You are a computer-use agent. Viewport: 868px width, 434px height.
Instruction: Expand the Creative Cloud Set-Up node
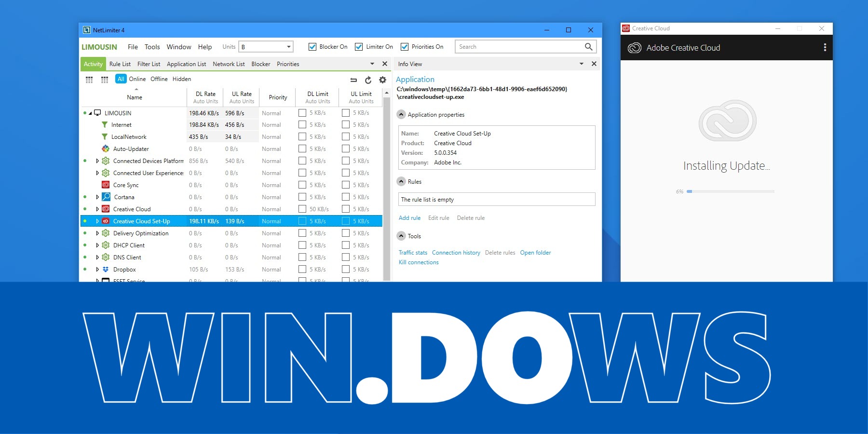pos(97,221)
